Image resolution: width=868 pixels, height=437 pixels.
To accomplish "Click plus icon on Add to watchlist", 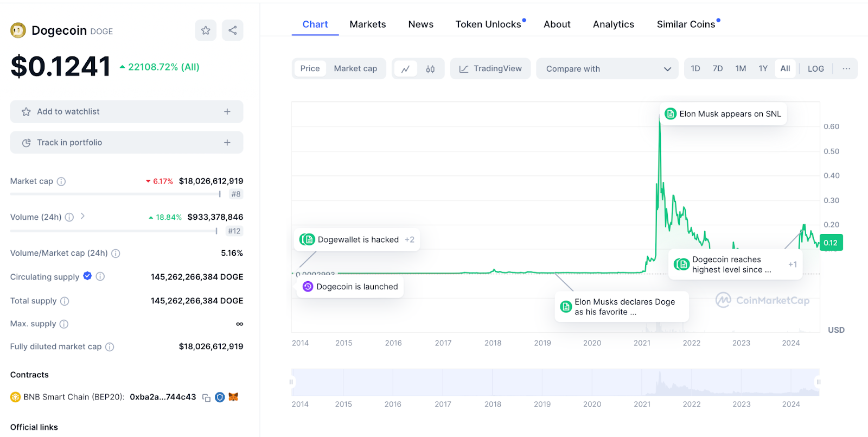I will point(227,112).
